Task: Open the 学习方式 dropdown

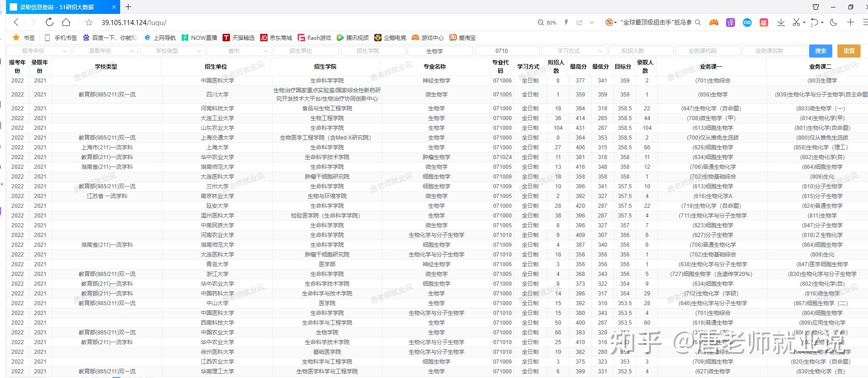Action: (x=574, y=51)
